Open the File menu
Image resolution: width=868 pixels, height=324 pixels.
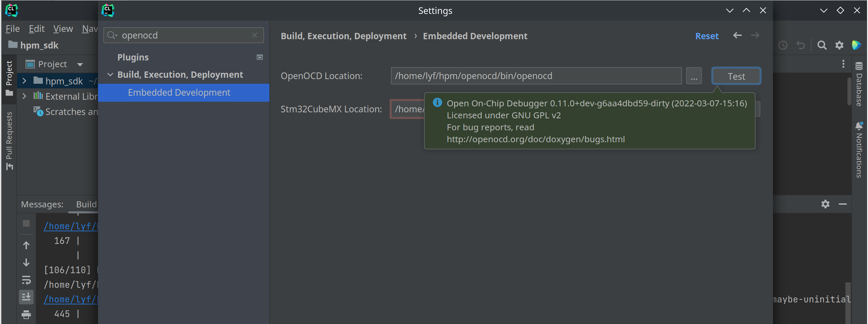click(13, 29)
